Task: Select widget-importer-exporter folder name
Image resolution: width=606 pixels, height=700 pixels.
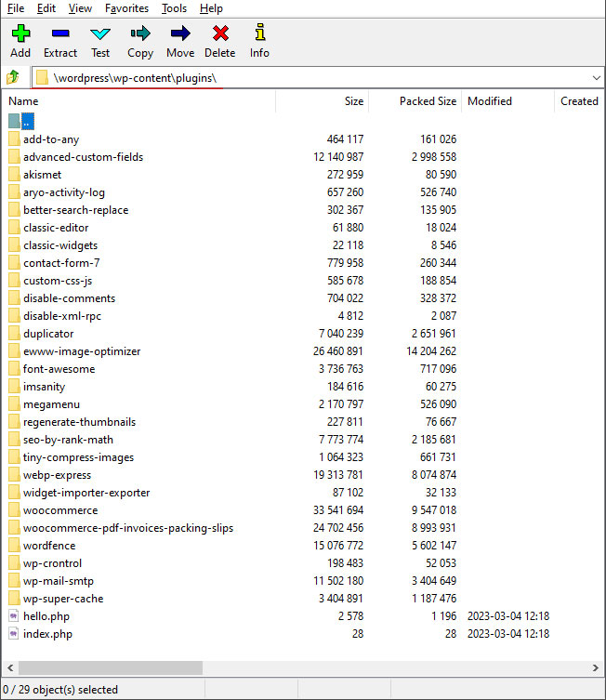Action: [x=86, y=493]
